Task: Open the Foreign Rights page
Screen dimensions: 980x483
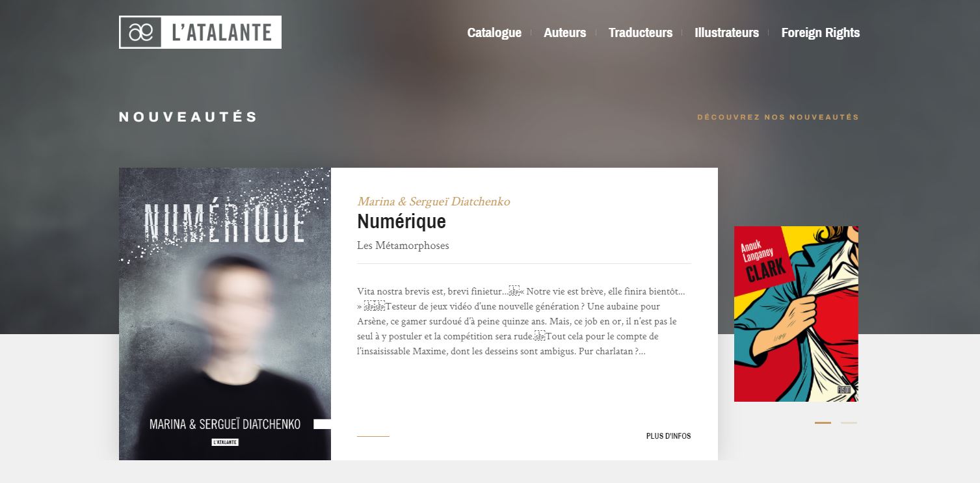Action: click(821, 33)
